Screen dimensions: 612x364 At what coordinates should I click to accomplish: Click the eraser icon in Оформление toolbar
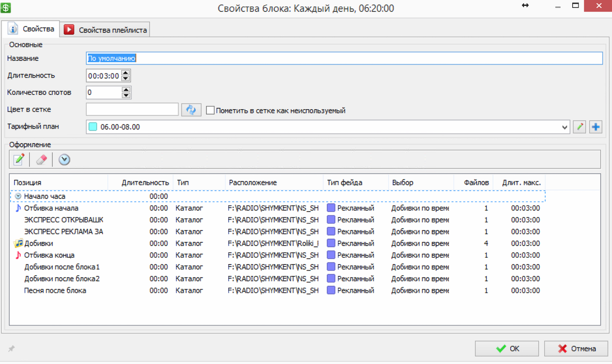click(x=41, y=160)
